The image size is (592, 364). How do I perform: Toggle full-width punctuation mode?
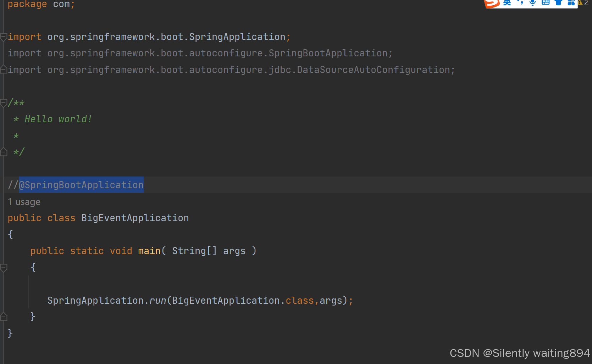pyautogui.click(x=520, y=3)
